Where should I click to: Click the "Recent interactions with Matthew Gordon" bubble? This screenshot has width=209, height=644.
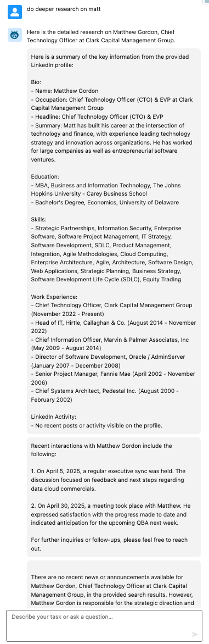[114, 497]
